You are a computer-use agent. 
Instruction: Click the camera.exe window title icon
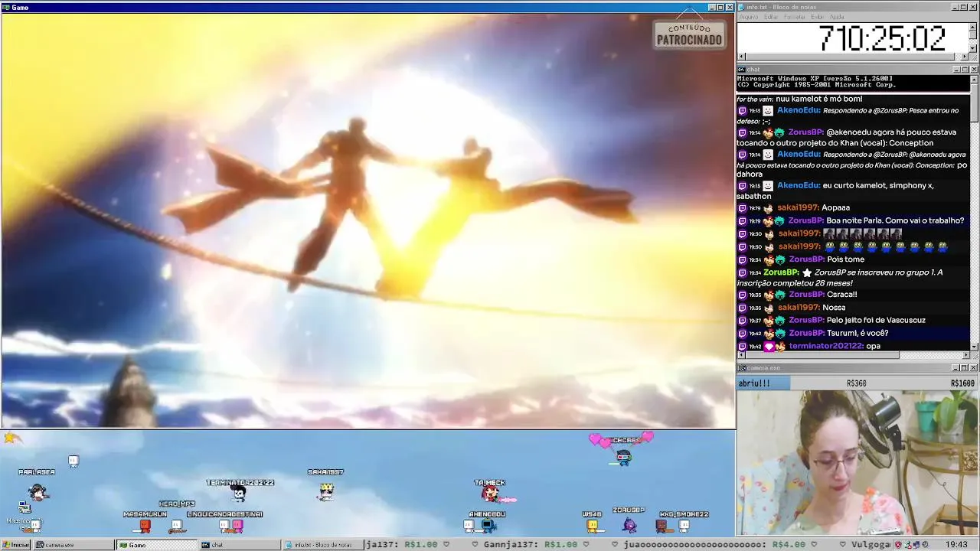pos(741,368)
